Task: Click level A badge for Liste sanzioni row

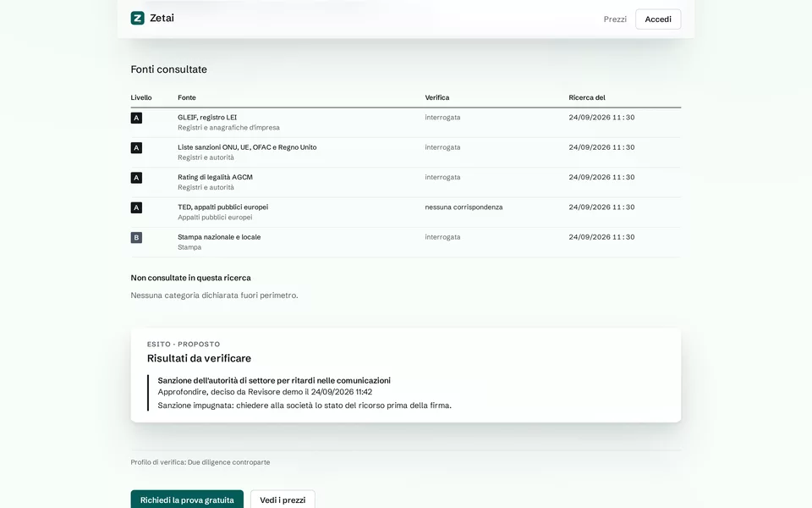Action: pos(136,148)
